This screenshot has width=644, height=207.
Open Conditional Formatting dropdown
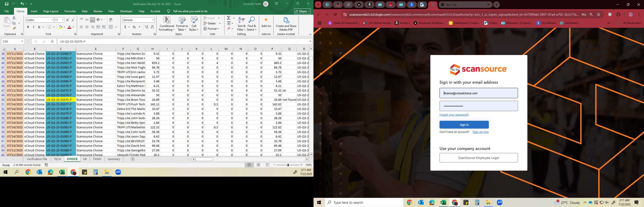click(167, 24)
